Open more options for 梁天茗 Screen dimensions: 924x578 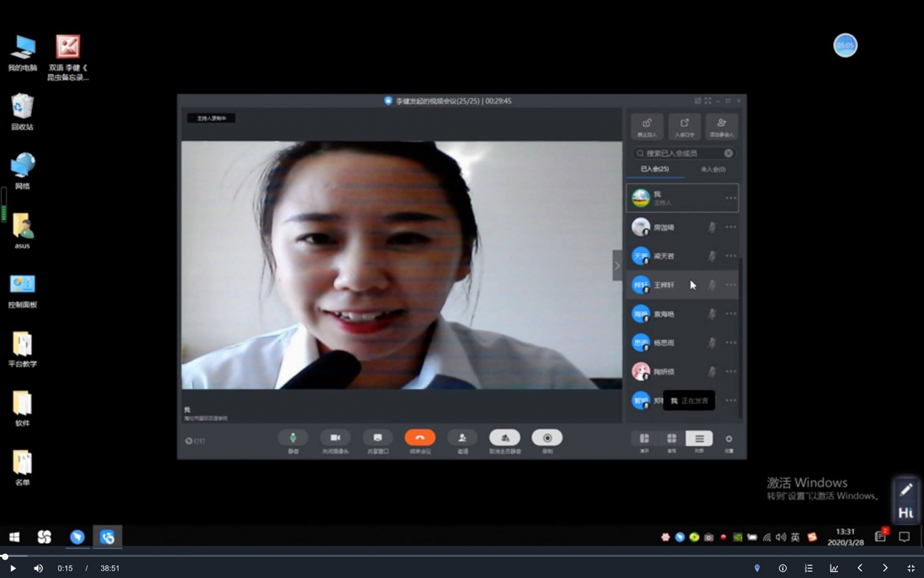point(731,256)
